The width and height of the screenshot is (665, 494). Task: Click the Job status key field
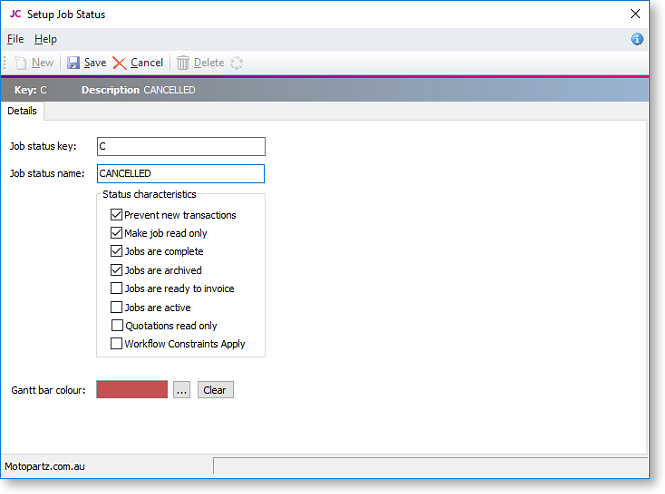(181, 146)
